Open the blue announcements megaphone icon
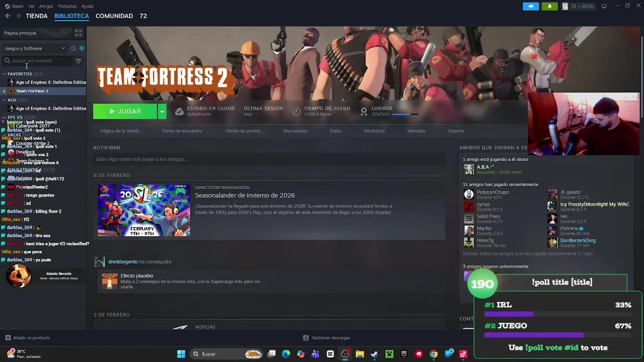The height and width of the screenshot is (362, 644). click(x=531, y=6)
